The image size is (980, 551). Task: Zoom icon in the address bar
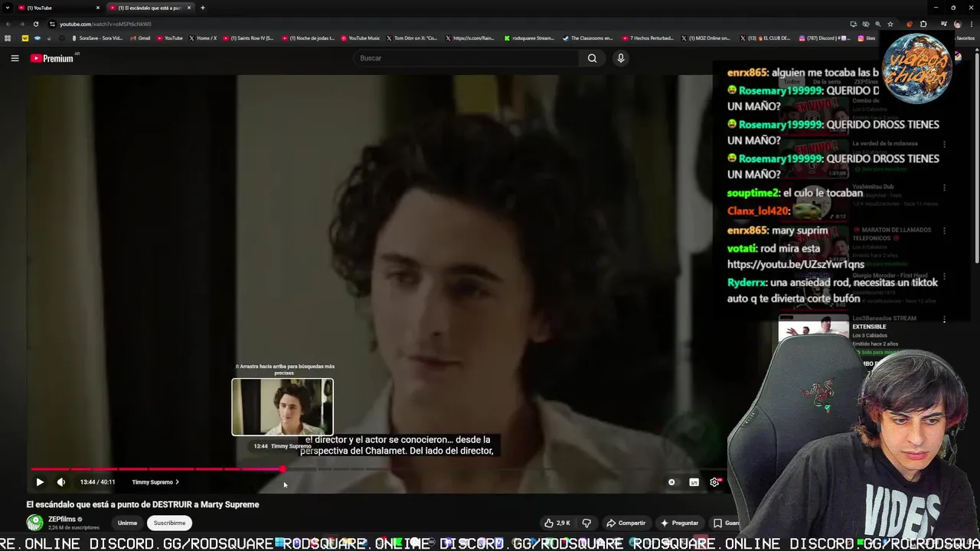click(878, 24)
